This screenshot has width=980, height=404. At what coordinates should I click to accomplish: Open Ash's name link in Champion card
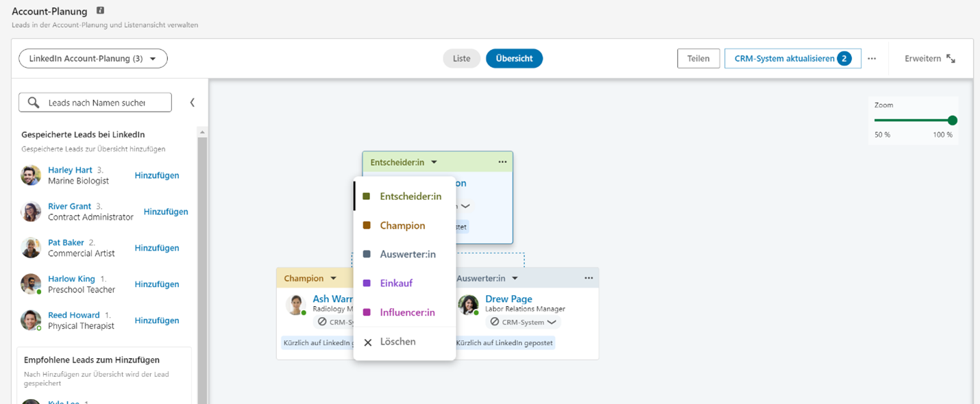coord(333,299)
